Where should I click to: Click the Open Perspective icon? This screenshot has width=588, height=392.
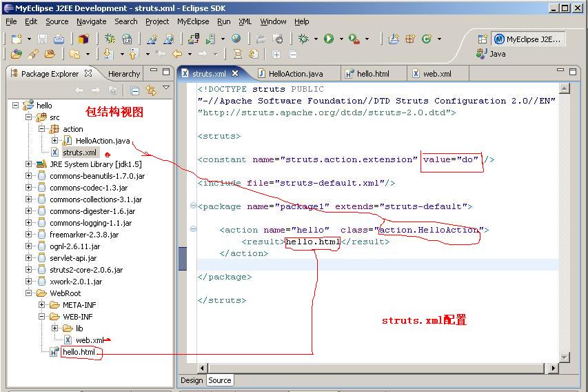[x=483, y=39]
